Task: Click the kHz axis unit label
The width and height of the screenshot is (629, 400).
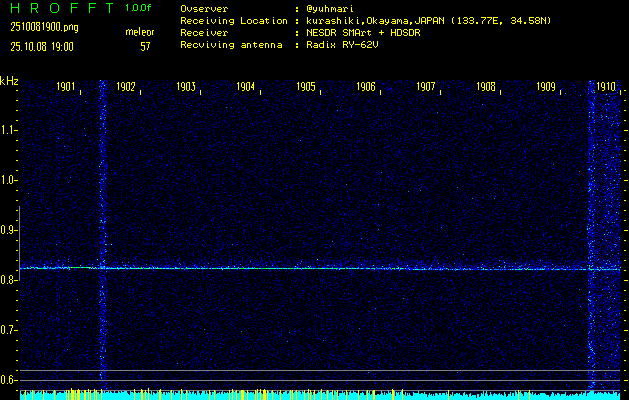Action: [9, 81]
